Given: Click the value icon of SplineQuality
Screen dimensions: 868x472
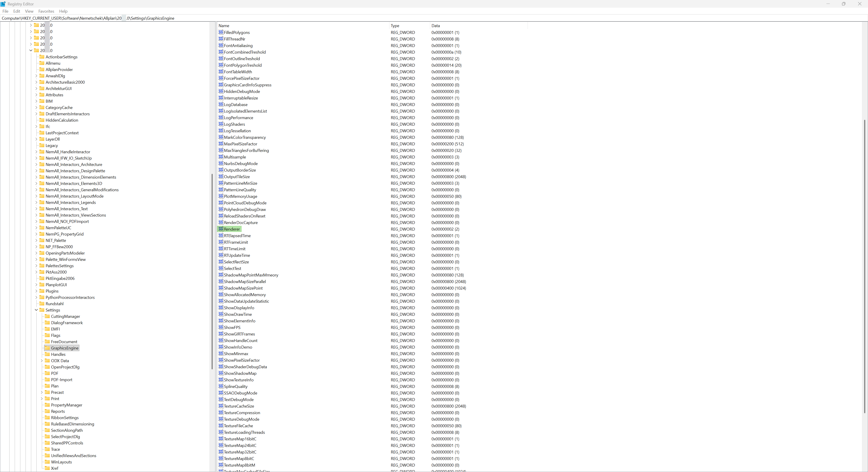Looking at the screenshot, I should click(221, 386).
